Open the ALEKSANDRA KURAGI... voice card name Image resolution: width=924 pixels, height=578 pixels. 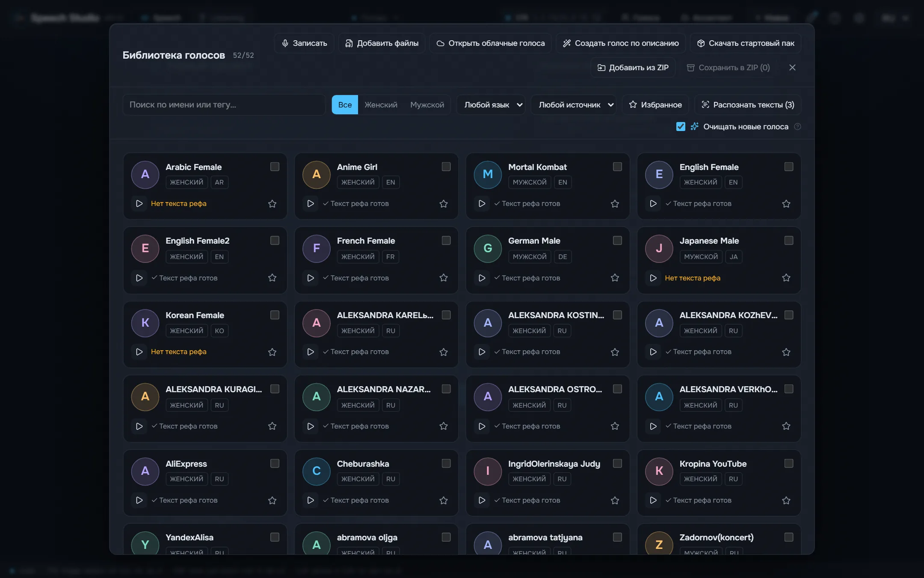[214, 389]
